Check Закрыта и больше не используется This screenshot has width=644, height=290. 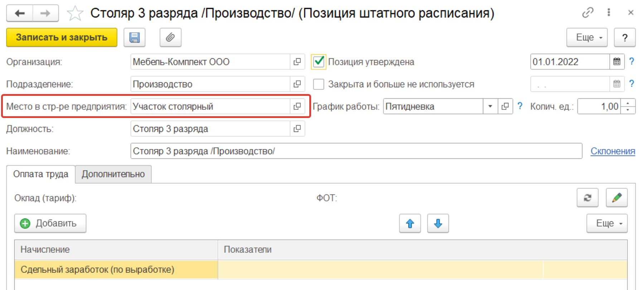tap(318, 84)
